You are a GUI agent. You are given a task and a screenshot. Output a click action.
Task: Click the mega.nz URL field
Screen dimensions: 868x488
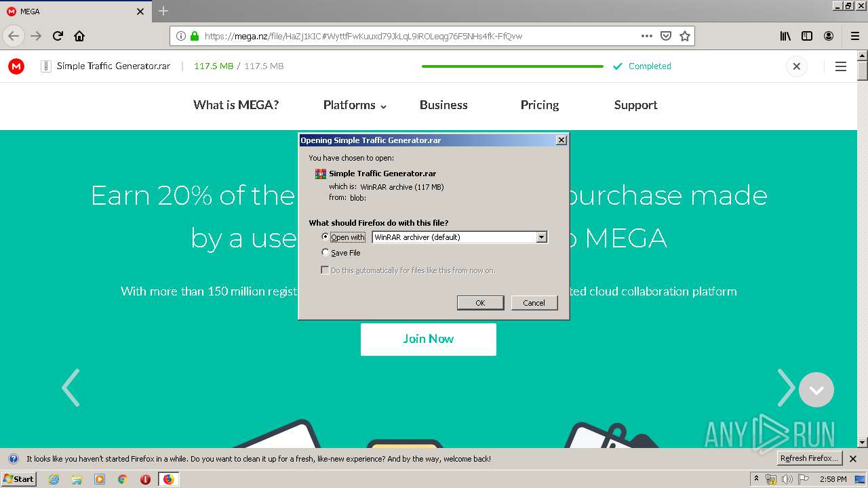420,36
